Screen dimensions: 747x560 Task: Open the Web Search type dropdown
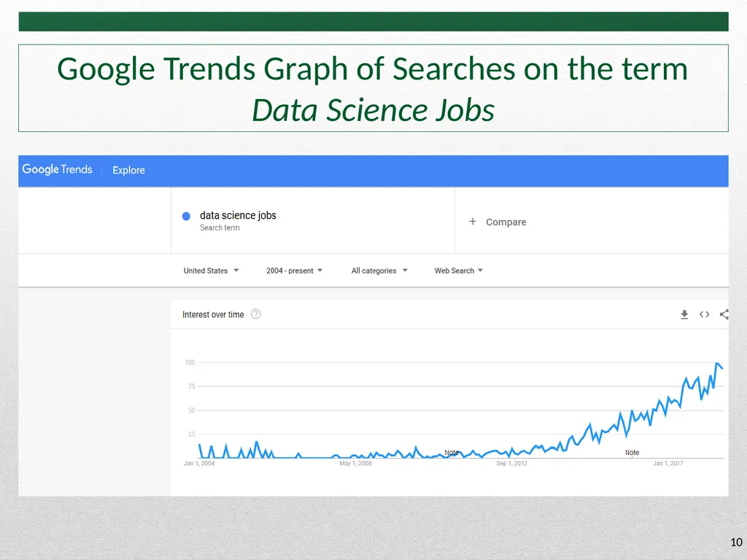(459, 271)
